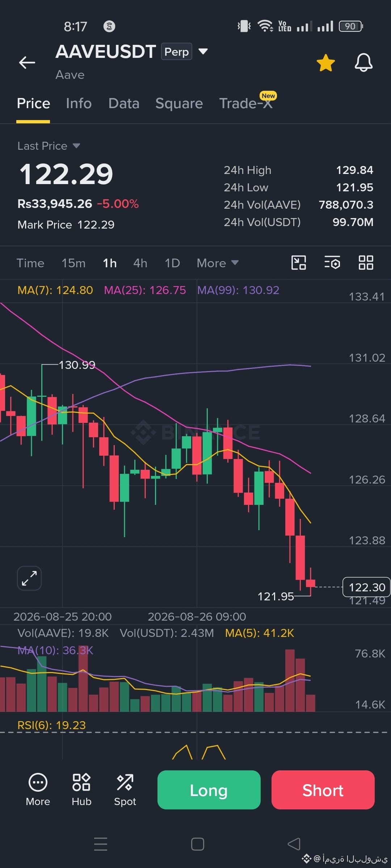Select the Time chart interval
The image size is (391, 868).
[30, 263]
